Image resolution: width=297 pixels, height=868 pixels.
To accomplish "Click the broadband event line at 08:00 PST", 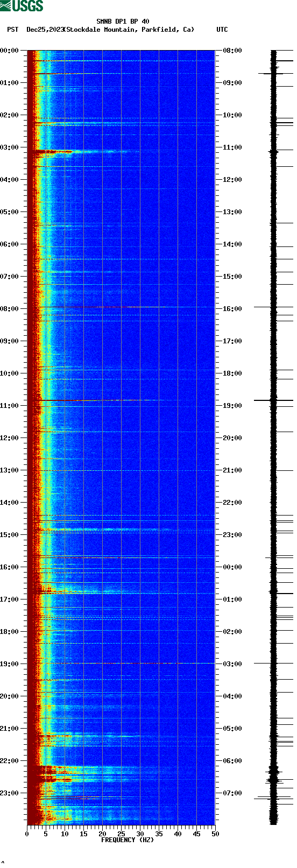I will coord(121,307).
